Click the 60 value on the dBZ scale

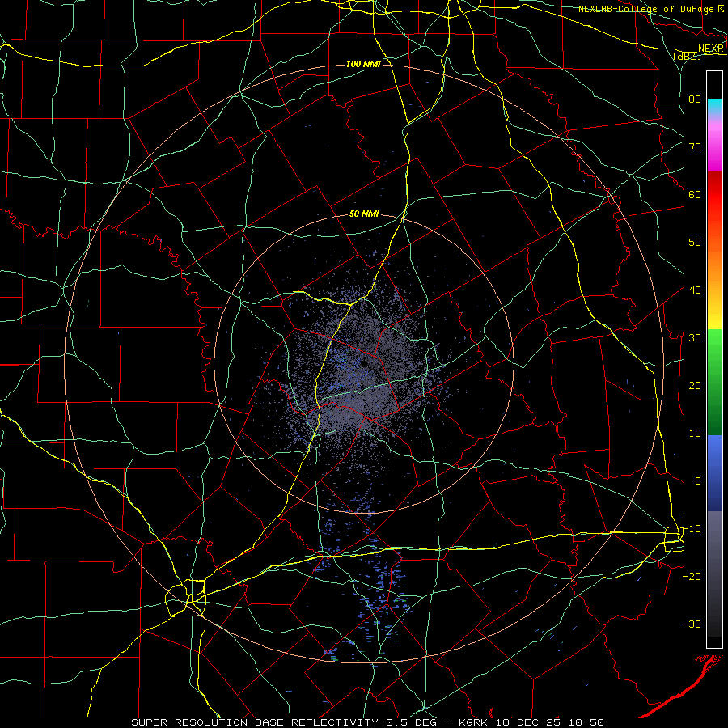(x=695, y=194)
